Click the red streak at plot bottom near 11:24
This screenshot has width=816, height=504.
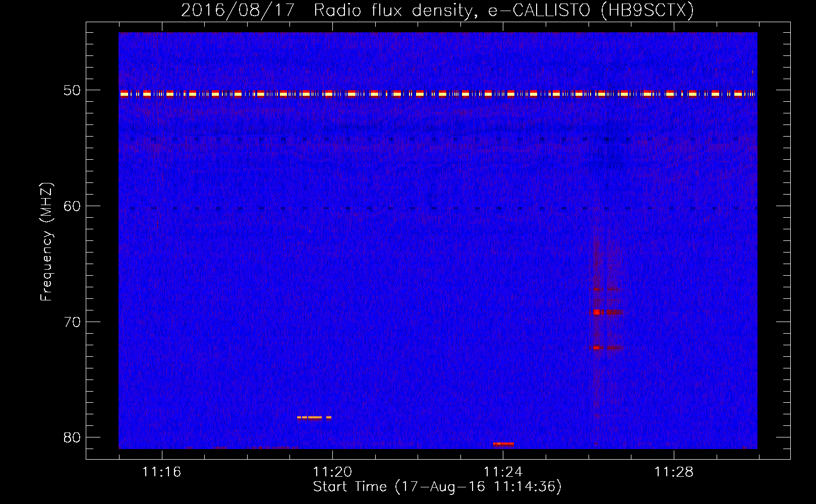click(503, 444)
